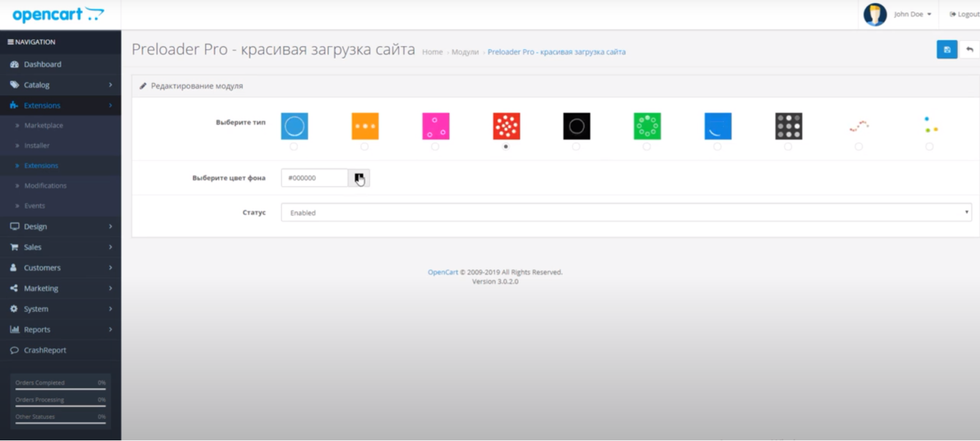
Task: Expand the Sales menu
Action: coord(61,247)
